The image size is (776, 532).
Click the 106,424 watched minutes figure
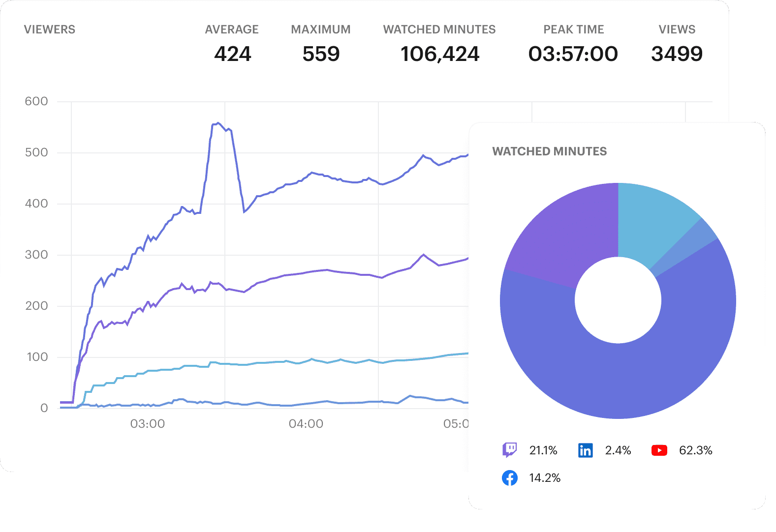coord(439,54)
